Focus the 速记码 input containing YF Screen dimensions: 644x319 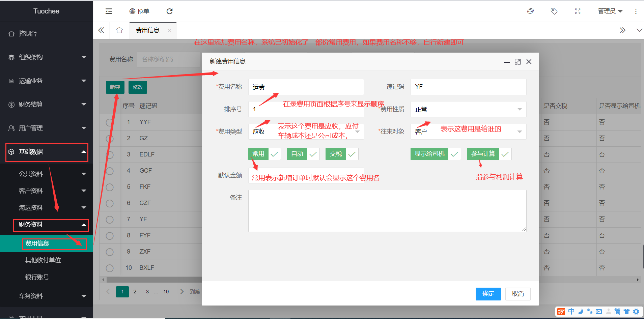pyautogui.click(x=468, y=87)
